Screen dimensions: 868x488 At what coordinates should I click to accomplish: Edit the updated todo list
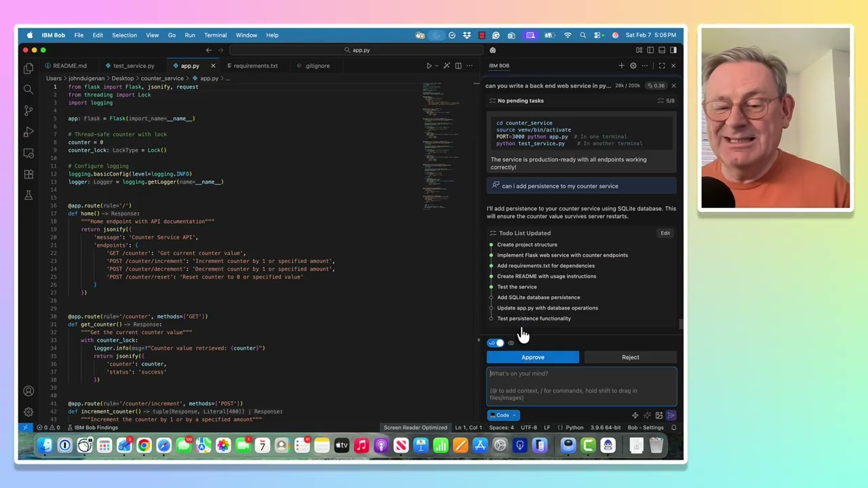665,233
